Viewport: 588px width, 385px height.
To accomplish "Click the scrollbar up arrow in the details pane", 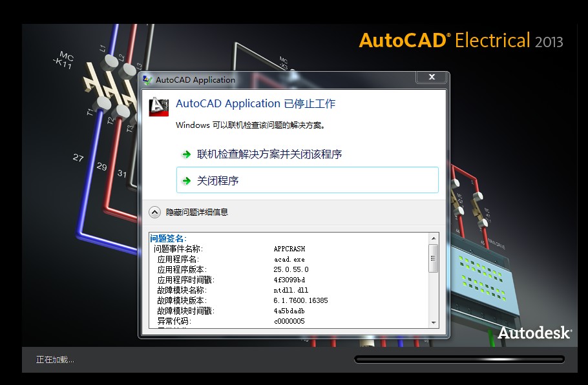I will pos(433,237).
